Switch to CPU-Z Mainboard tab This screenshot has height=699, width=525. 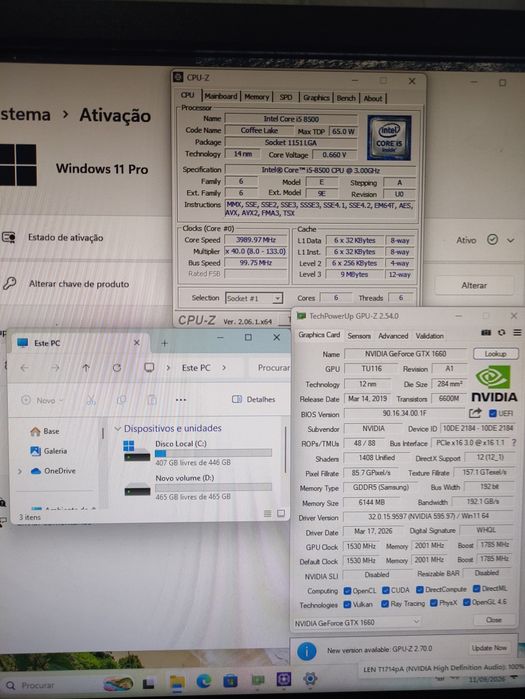[221, 96]
